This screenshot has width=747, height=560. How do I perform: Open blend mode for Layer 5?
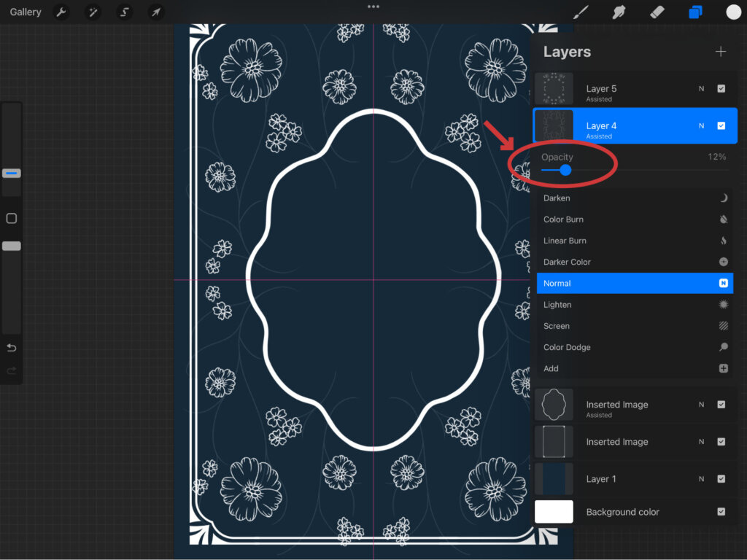tap(702, 88)
